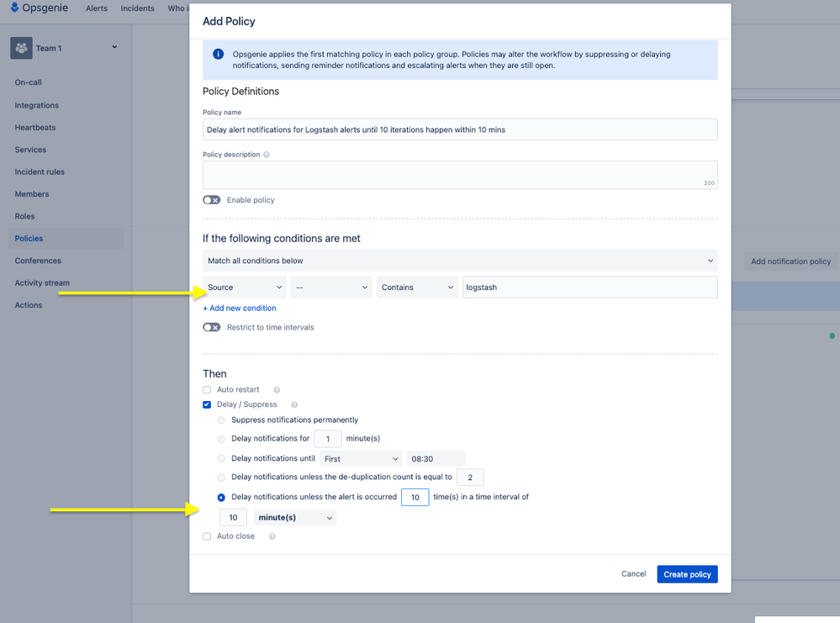Open the First day dropdown
Viewport: 840px width, 623px height.
[362, 459]
